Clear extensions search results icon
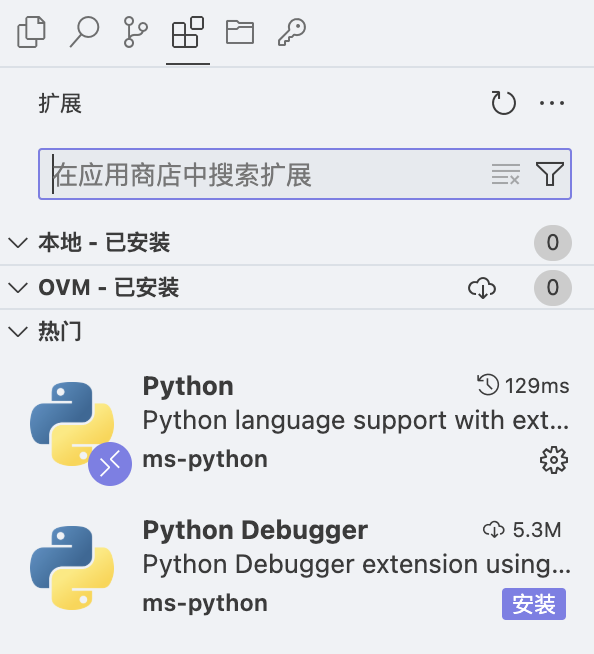594x654 pixels. tap(506, 174)
